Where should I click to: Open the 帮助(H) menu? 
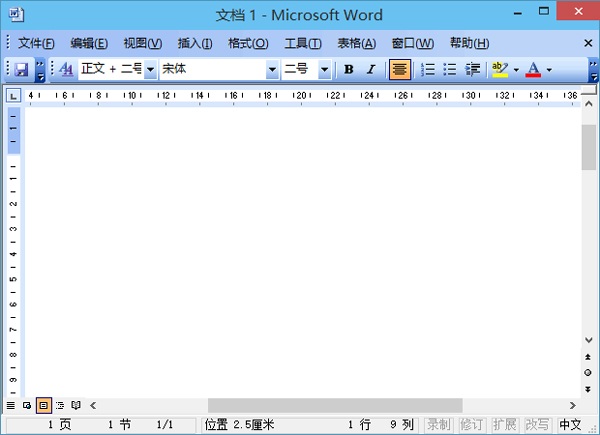point(469,43)
